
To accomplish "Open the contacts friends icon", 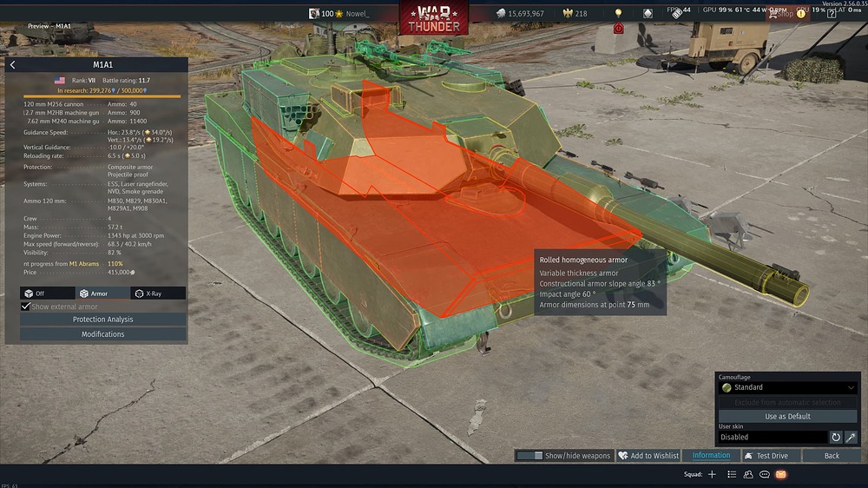I will point(748,474).
